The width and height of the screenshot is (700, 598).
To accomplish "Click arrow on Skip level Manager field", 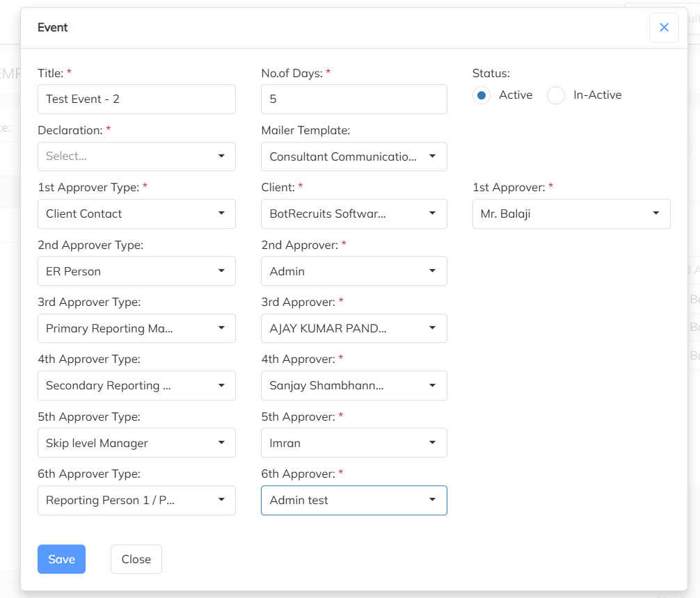I will coord(221,443).
